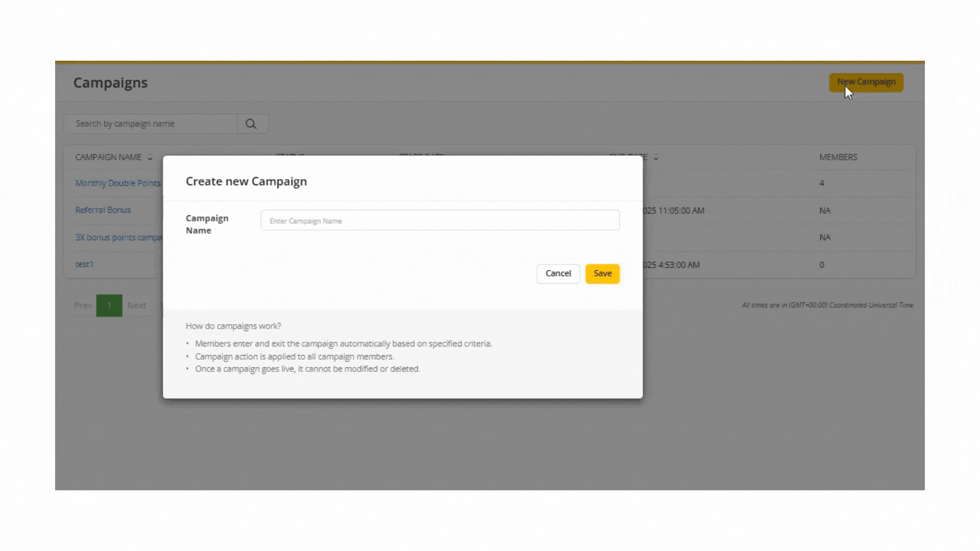This screenshot has height=551, width=980.
Task: Click the MEMBERS column header
Action: (838, 157)
